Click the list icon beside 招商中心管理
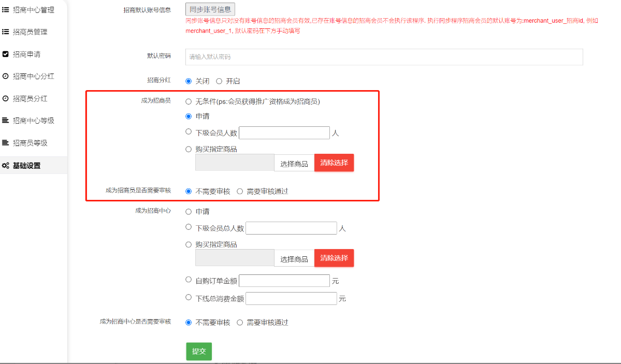This screenshot has height=364, width=621. click(x=6, y=10)
